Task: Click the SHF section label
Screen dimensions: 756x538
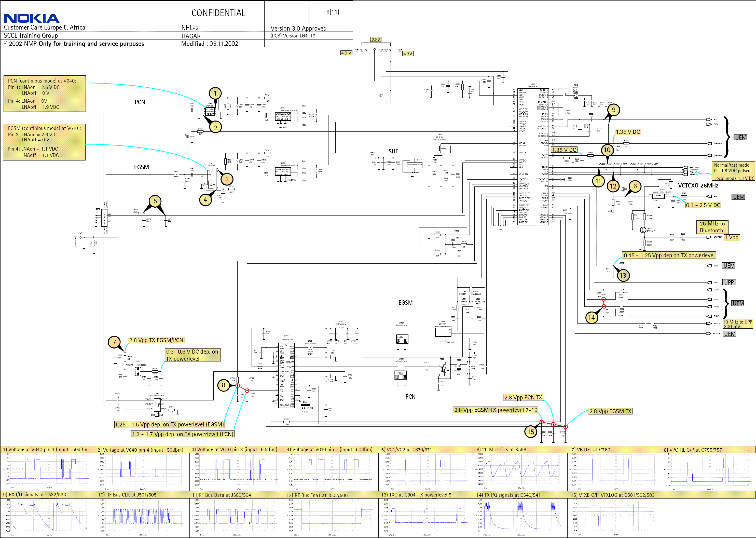Action: point(393,151)
